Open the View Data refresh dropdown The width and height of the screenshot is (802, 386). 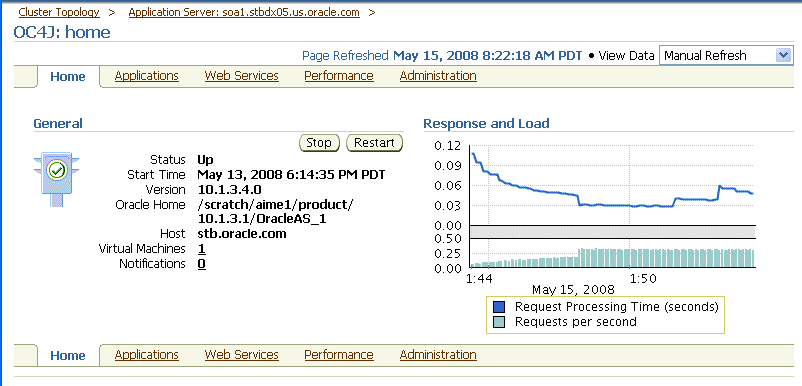(726, 55)
